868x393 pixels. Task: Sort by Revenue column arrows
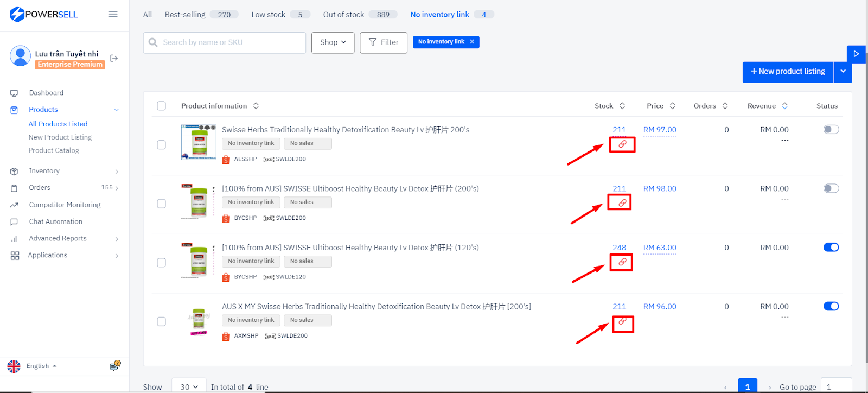pos(784,106)
